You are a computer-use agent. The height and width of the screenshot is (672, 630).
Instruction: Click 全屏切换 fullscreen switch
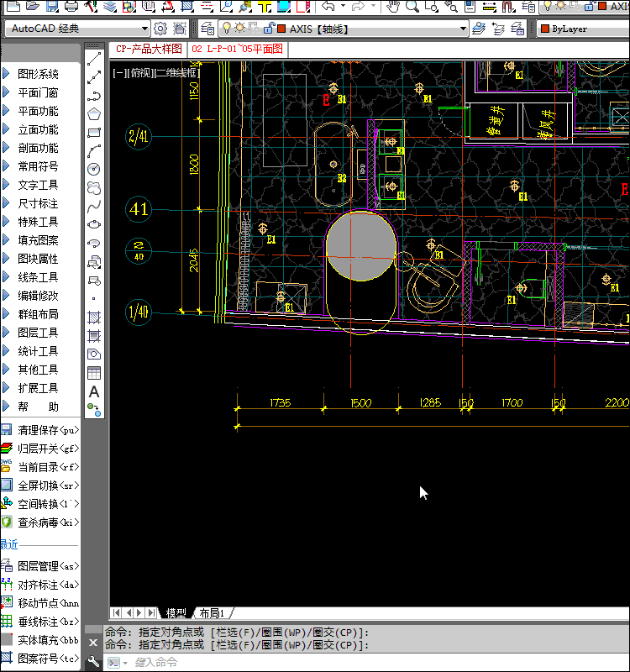tap(48, 486)
